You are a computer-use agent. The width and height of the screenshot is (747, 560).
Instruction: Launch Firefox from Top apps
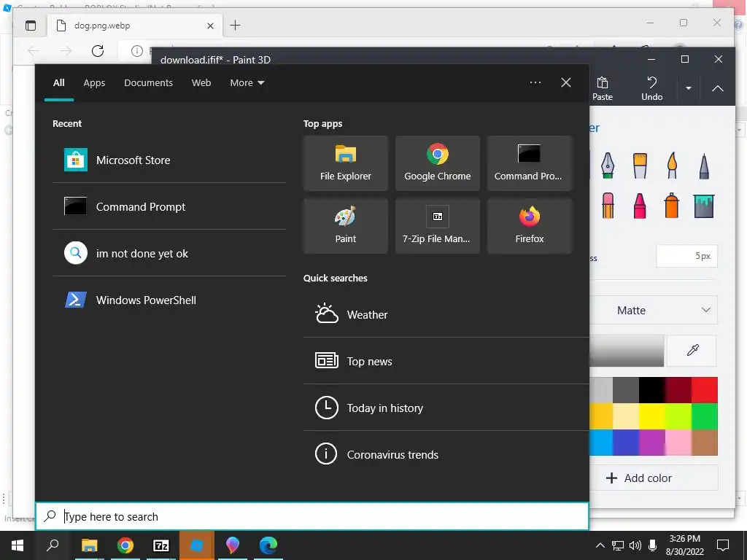(530, 226)
